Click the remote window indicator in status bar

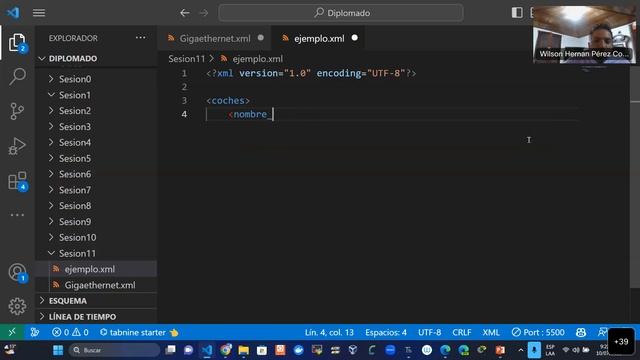point(12,332)
